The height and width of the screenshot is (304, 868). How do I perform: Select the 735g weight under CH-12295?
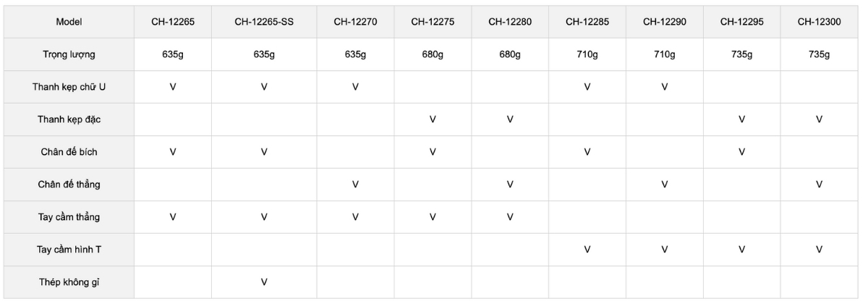click(x=741, y=54)
